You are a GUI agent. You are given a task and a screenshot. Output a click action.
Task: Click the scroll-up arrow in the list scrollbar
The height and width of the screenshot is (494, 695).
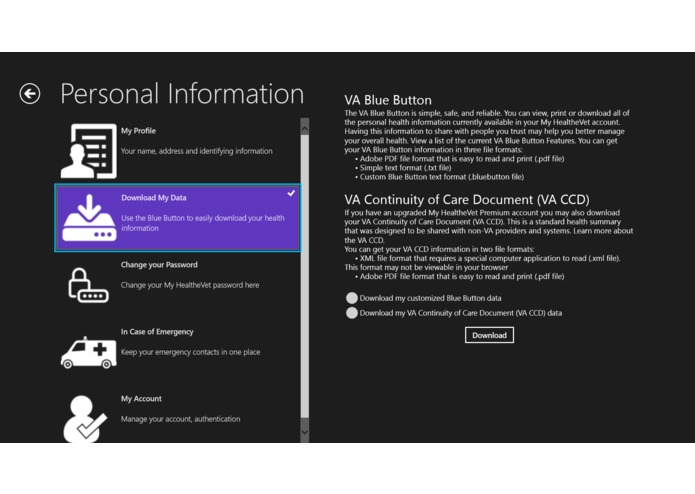pyautogui.click(x=305, y=128)
